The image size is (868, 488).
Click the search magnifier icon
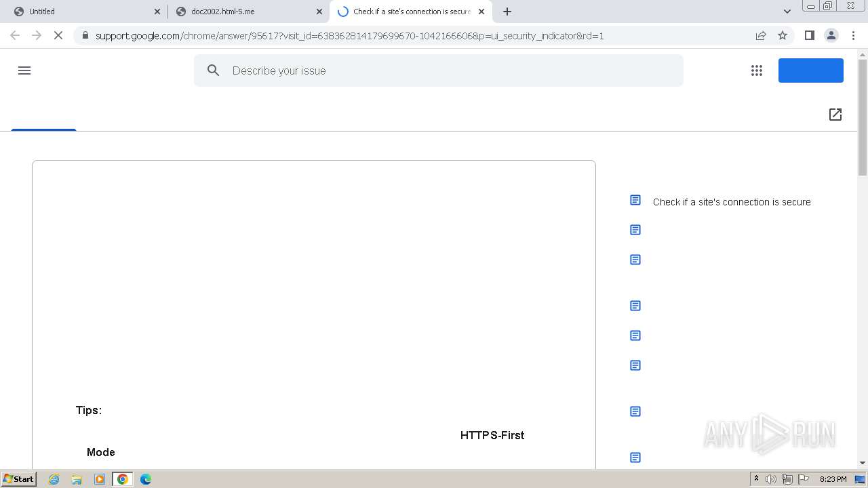(213, 70)
